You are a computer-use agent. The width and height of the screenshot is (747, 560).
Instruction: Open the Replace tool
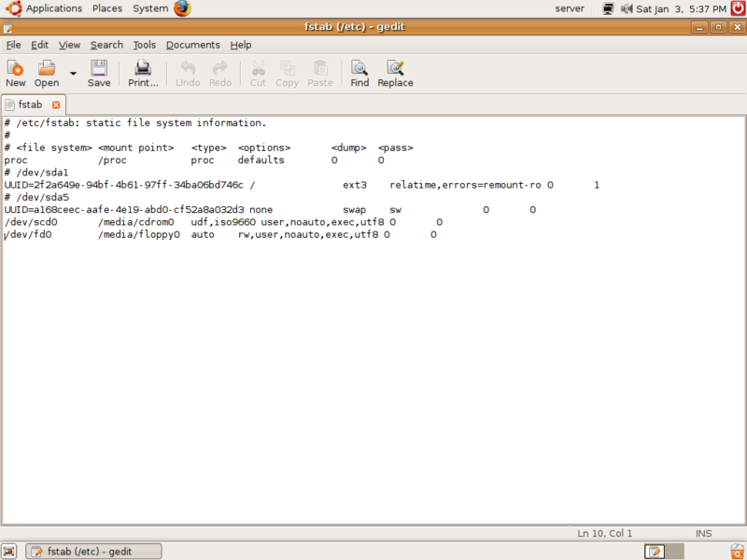point(395,74)
